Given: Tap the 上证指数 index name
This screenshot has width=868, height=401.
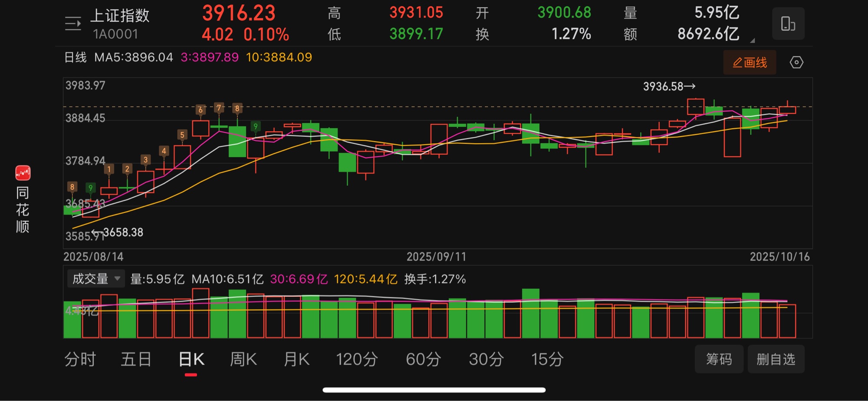Looking at the screenshot, I should click(x=120, y=16).
